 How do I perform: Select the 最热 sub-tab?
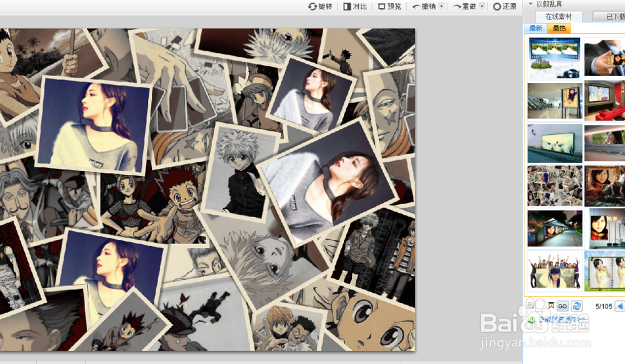pos(559,28)
